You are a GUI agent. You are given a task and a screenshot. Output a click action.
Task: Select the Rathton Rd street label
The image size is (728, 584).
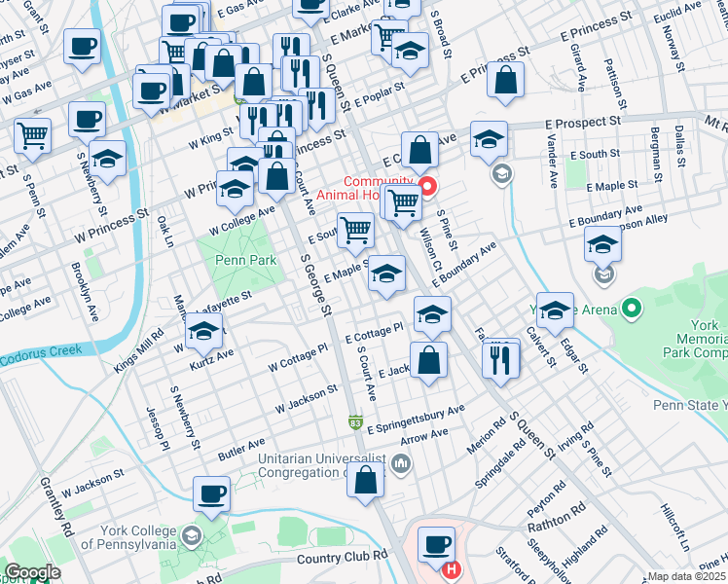point(557,518)
